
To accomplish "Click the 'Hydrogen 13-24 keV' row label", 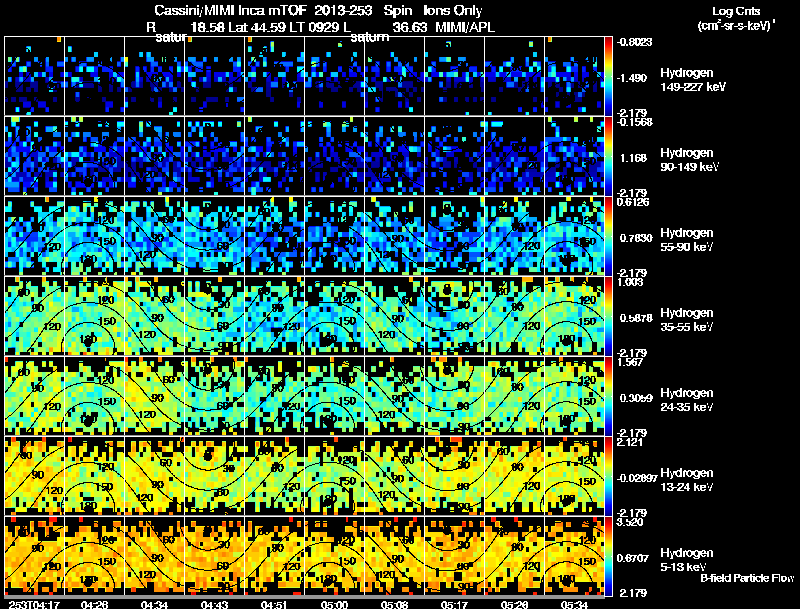I will (687, 480).
